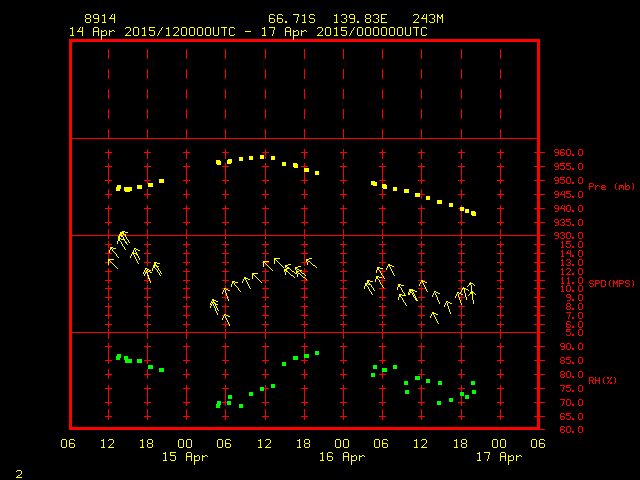640x480 pixels.
Task: Select pressure axis label "950.0"
Action: (568, 180)
